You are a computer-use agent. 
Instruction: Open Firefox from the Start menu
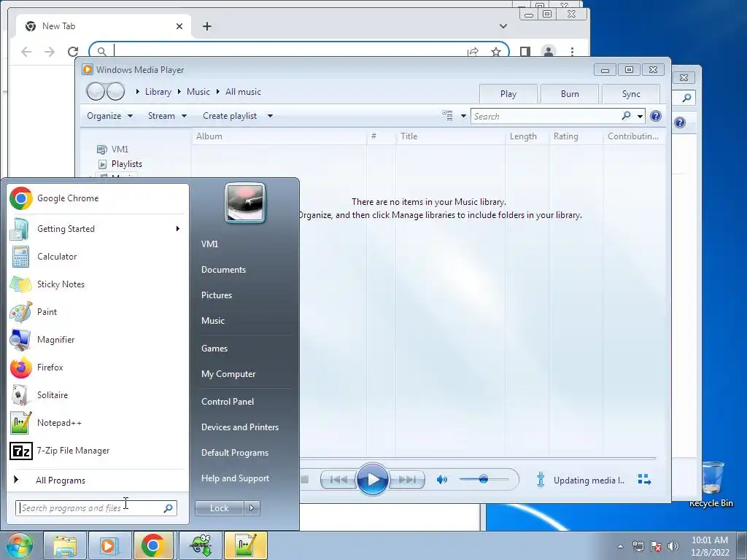point(97,367)
